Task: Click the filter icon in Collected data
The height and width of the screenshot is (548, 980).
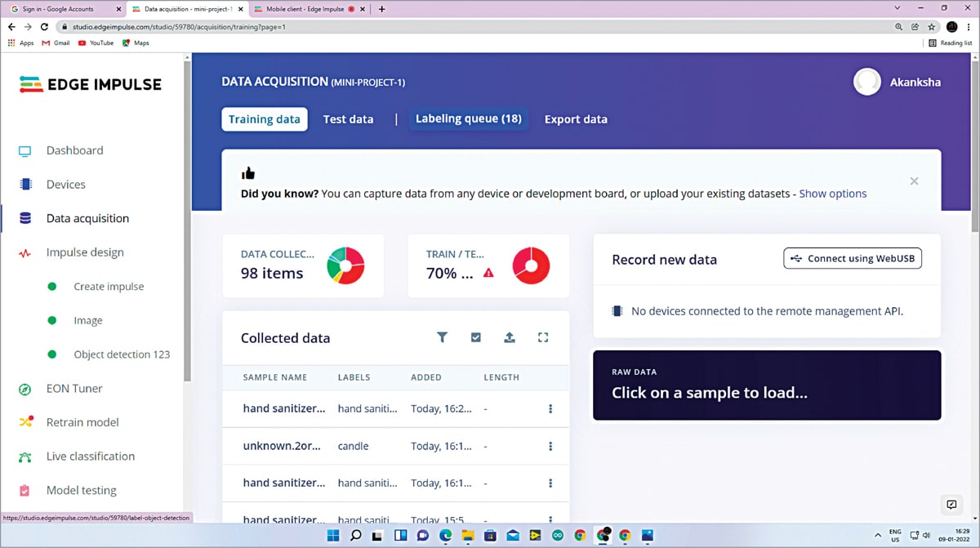Action: click(442, 337)
